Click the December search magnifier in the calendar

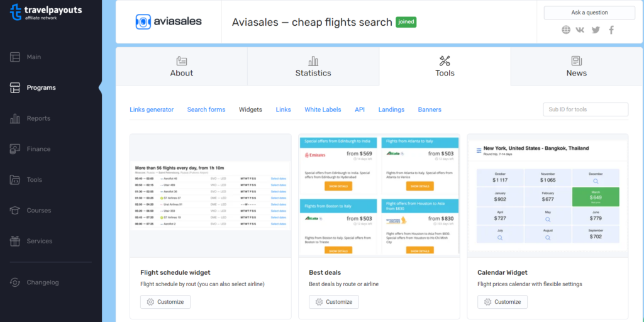click(x=596, y=180)
